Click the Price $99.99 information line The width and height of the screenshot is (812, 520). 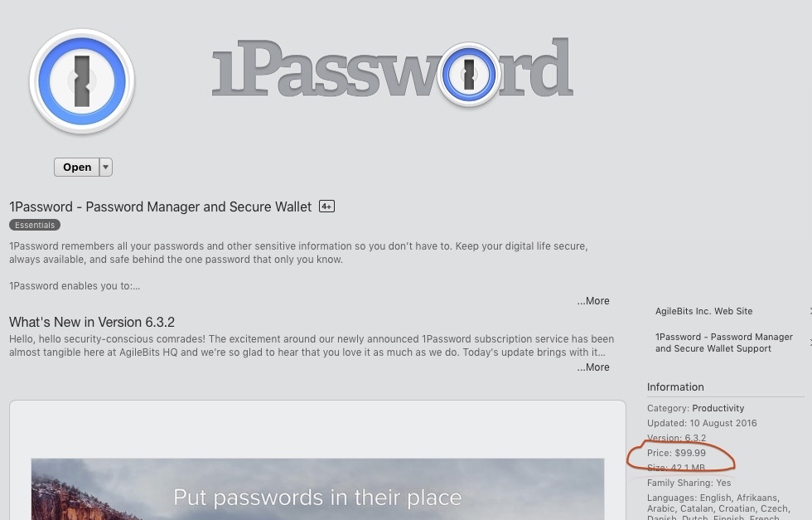[x=676, y=453]
